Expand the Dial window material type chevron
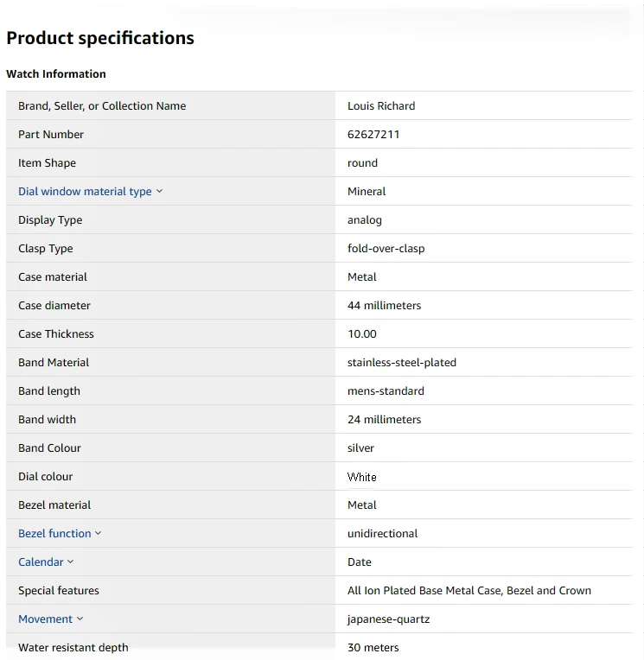 point(159,192)
